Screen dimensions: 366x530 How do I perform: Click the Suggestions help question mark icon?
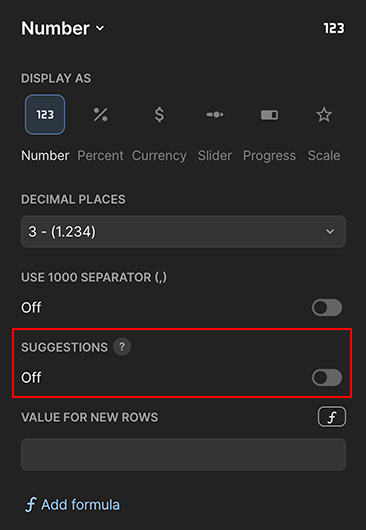pos(122,347)
